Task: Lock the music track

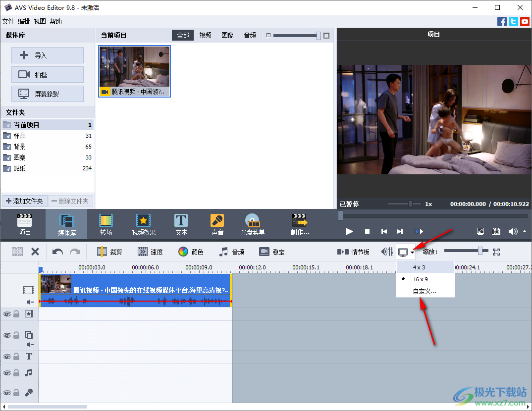Action: [16, 373]
